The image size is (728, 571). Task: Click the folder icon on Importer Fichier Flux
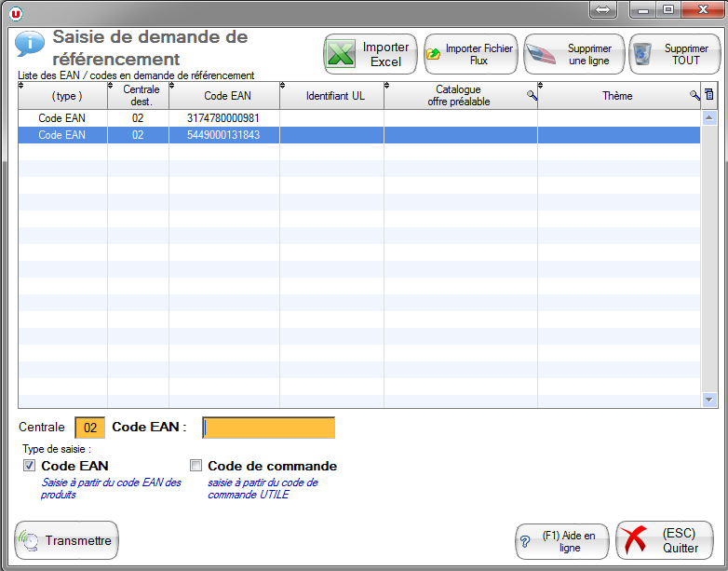[x=434, y=54]
